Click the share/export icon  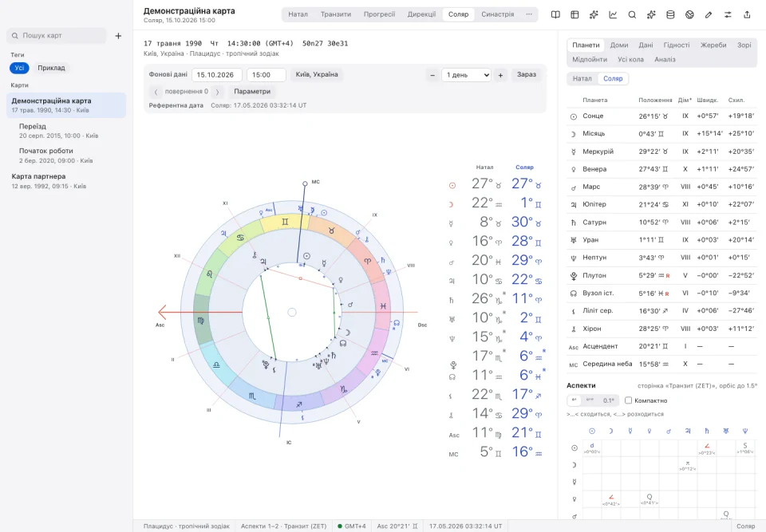point(747,14)
